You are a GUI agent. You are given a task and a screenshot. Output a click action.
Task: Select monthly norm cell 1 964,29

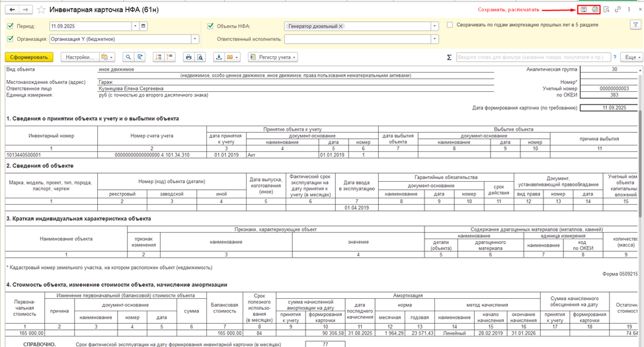point(389,333)
